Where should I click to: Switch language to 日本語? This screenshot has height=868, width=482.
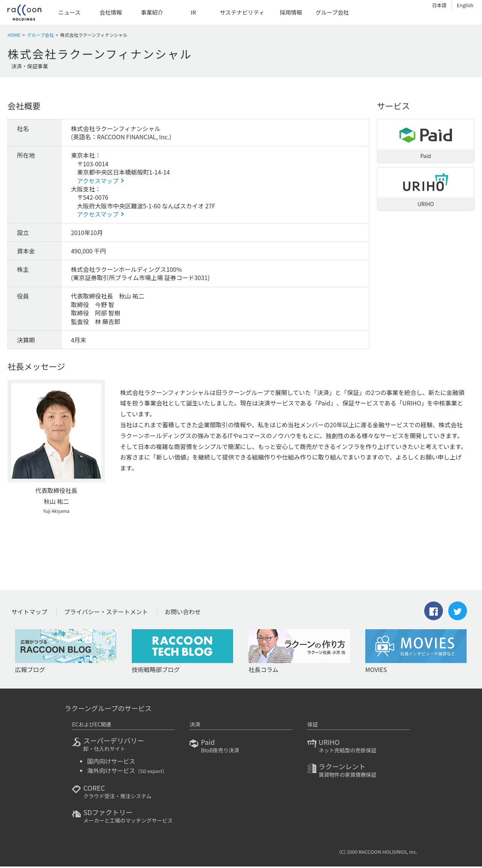(439, 5)
